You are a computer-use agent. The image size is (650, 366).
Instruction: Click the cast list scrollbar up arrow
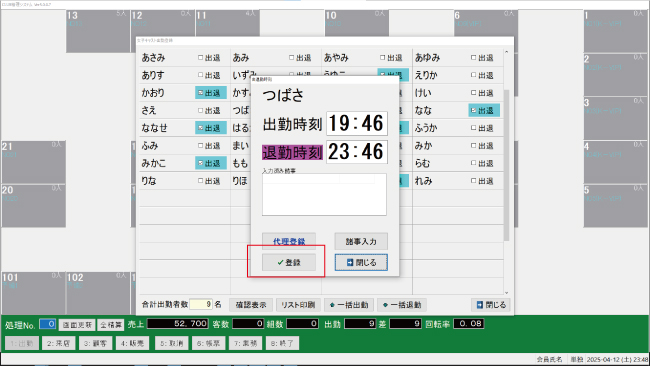point(507,52)
